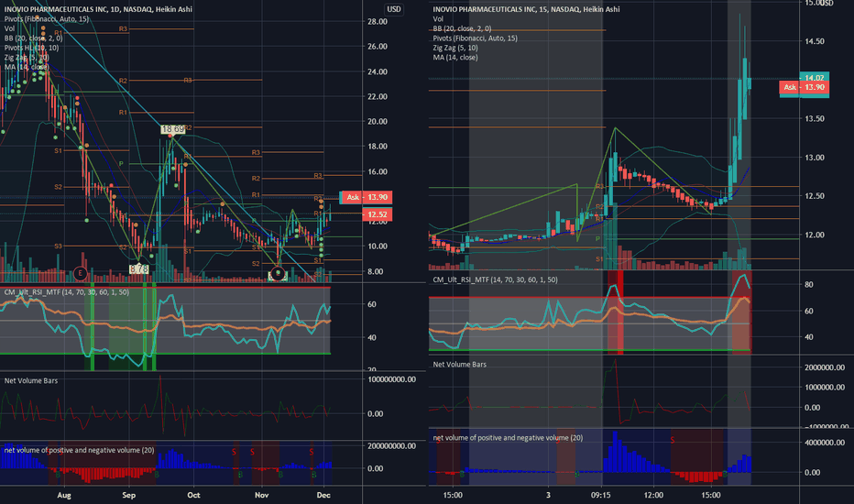The height and width of the screenshot is (504, 854).
Task: Select CM_Ult_RSI_MTF legend in the daily RSI pane
Action: (x=67, y=292)
